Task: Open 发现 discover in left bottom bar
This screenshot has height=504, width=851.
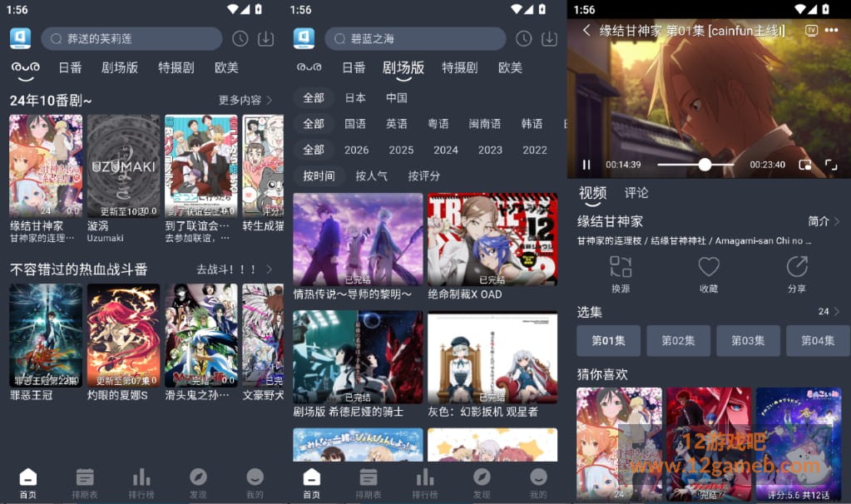Action: point(198,483)
